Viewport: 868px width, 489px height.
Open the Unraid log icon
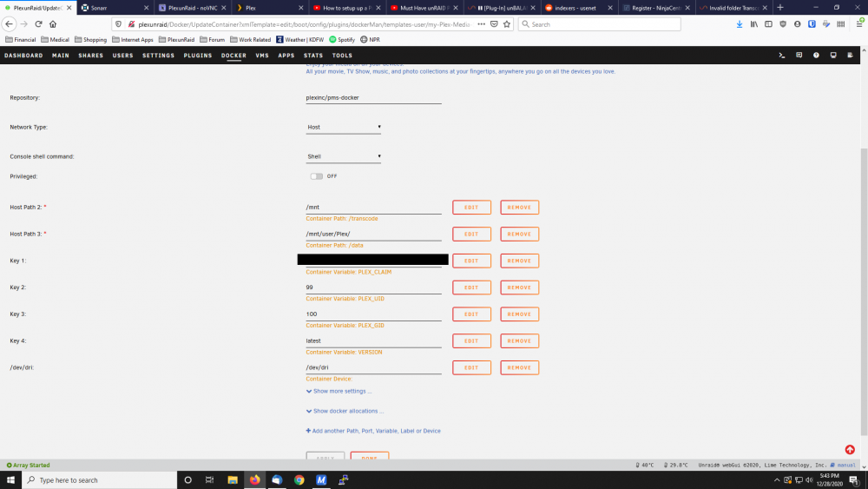[x=851, y=56]
